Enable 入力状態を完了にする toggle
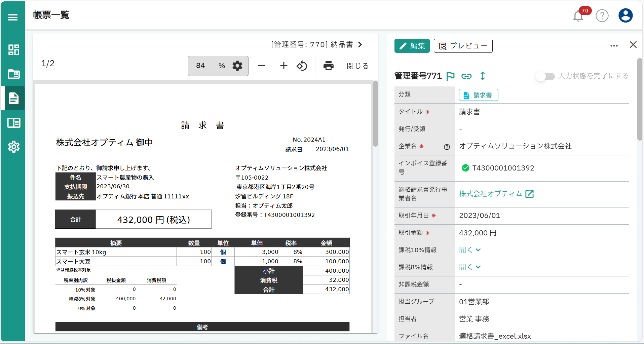644x344 pixels. click(x=545, y=76)
